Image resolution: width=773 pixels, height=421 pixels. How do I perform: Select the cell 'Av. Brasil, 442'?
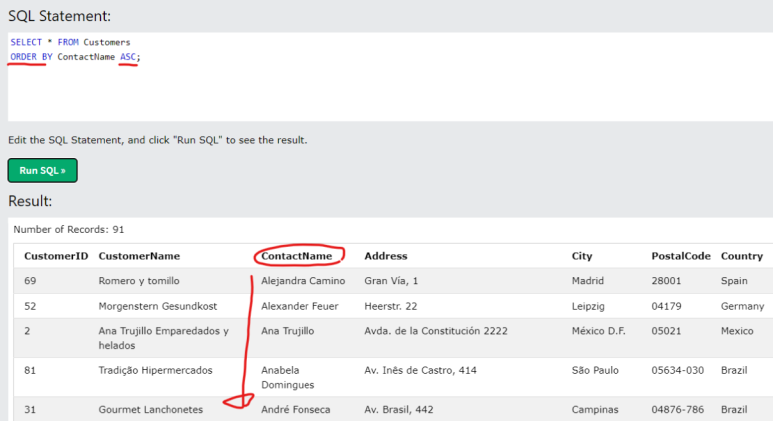[399, 410]
